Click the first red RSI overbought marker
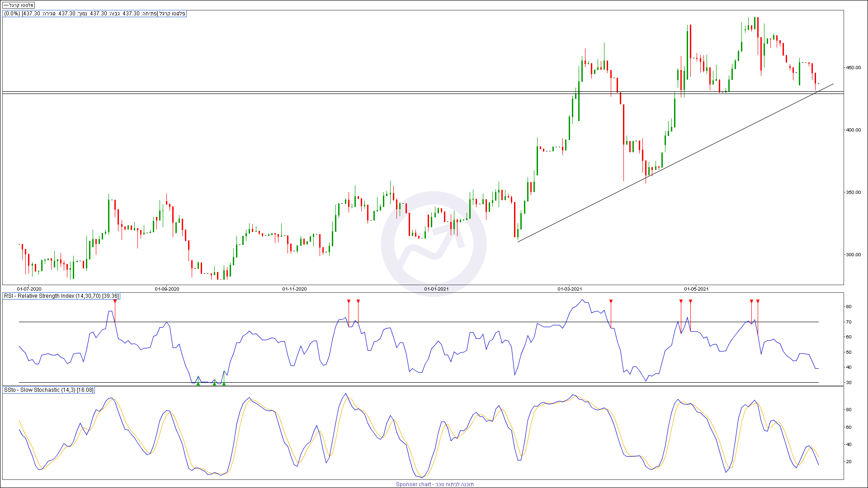The image size is (868, 488). [x=115, y=301]
